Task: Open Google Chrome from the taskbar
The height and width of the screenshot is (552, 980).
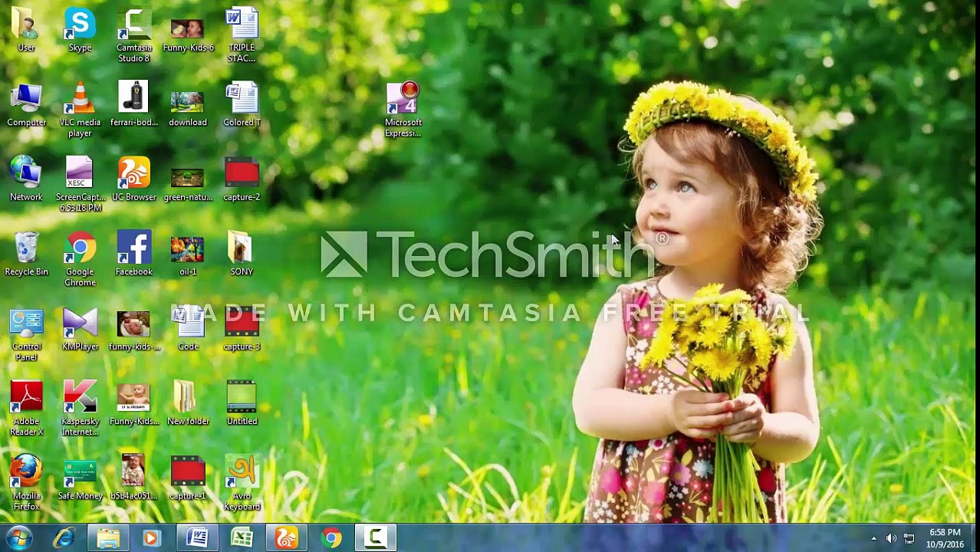Action: 331,538
